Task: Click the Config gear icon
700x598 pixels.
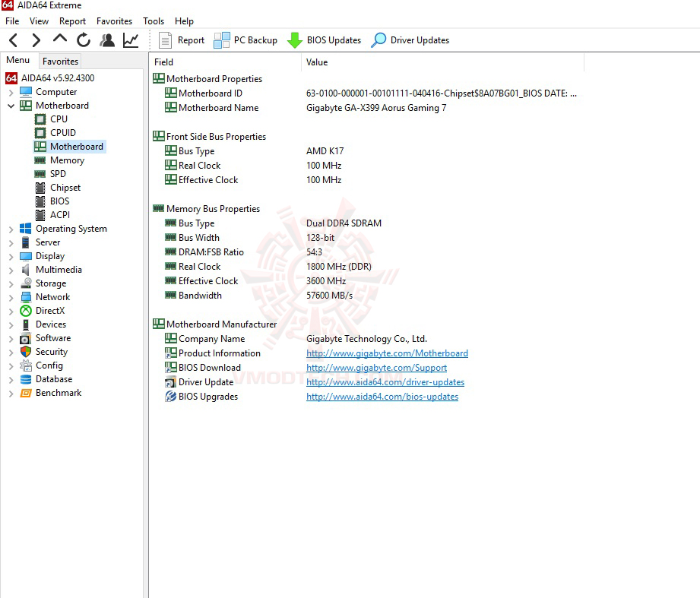Action: (x=26, y=365)
